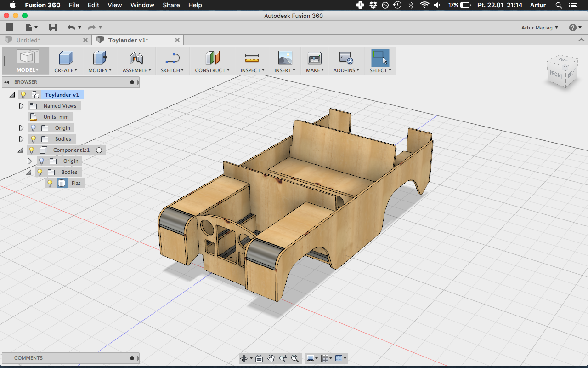Open the INSPECT measure tool icon

(x=251, y=57)
